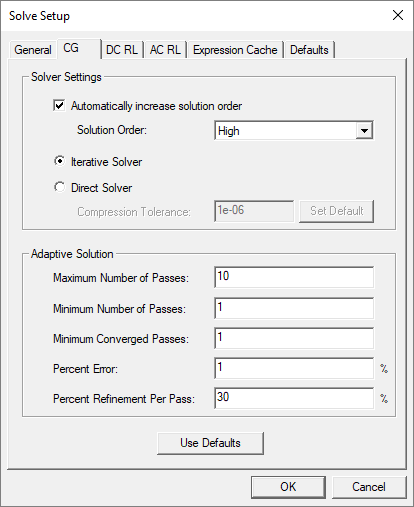The image size is (414, 507).
Task: Open the DC RL tab
Action: point(122,50)
